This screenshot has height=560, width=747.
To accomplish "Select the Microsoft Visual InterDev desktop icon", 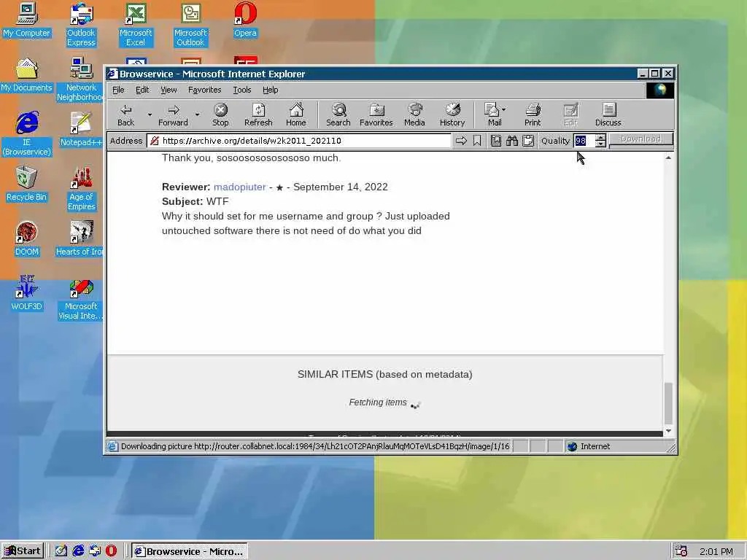I will click(x=81, y=298).
